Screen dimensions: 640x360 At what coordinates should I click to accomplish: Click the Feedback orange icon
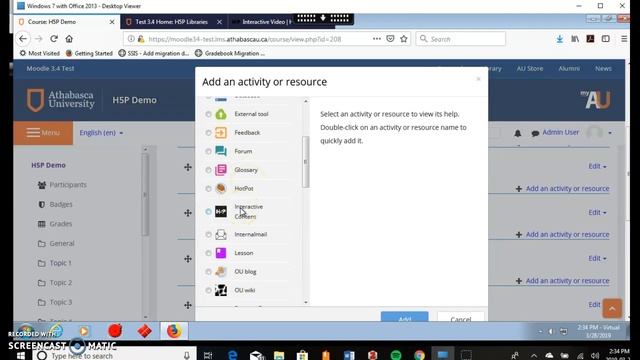coord(221,133)
